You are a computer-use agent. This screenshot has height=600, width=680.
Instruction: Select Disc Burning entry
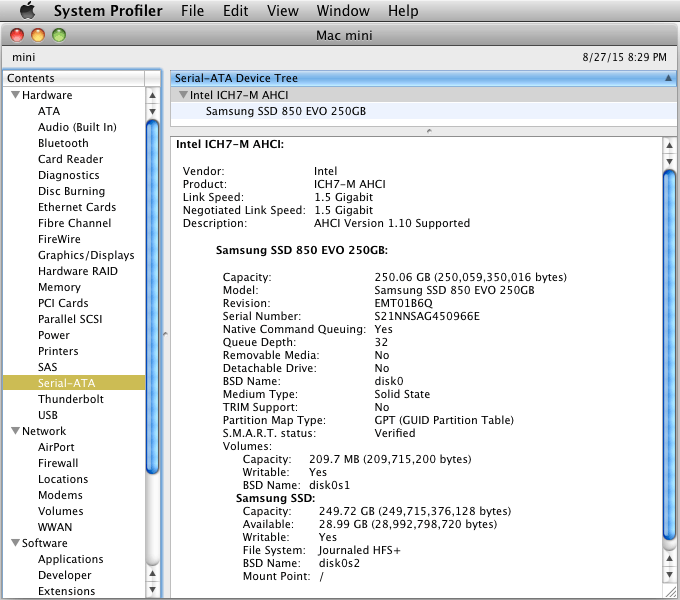pyautogui.click(x=74, y=191)
